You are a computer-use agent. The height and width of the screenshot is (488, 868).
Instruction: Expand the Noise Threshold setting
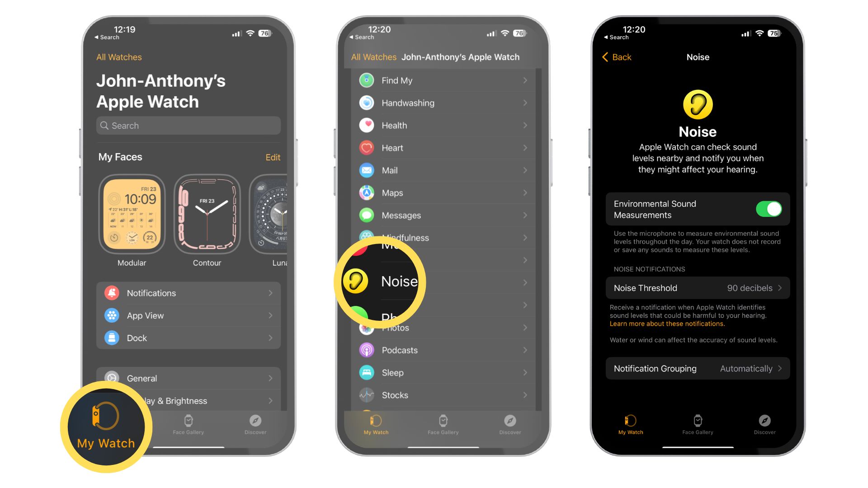click(698, 288)
